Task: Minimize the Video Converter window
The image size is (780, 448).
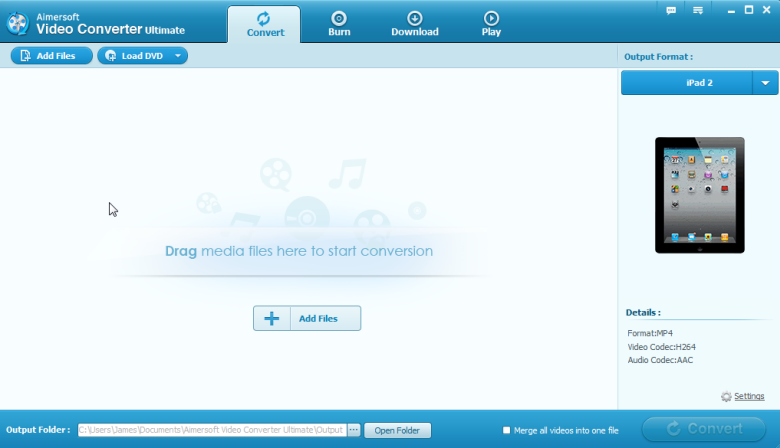Action: click(x=731, y=10)
